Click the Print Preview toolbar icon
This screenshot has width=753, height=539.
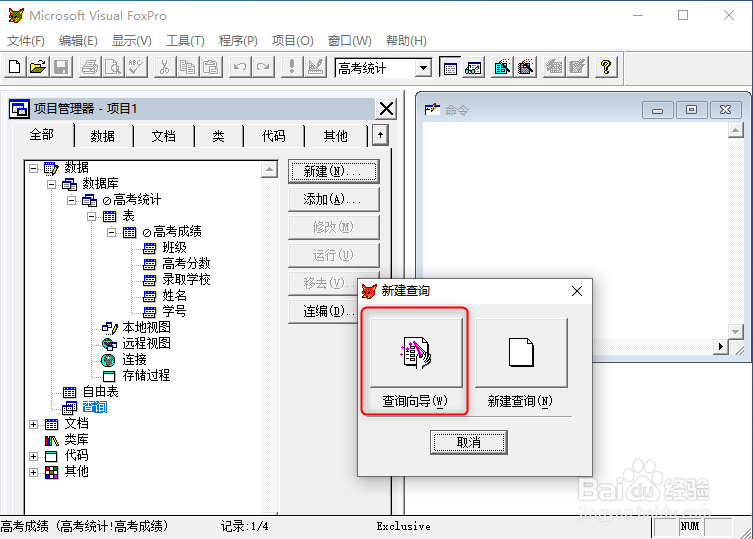click(113, 67)
